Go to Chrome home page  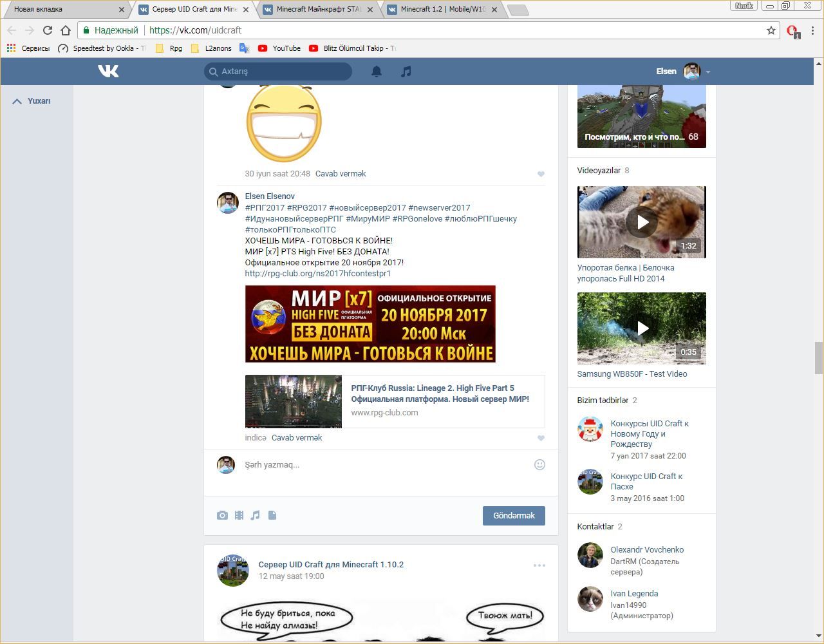click(66, 30)
